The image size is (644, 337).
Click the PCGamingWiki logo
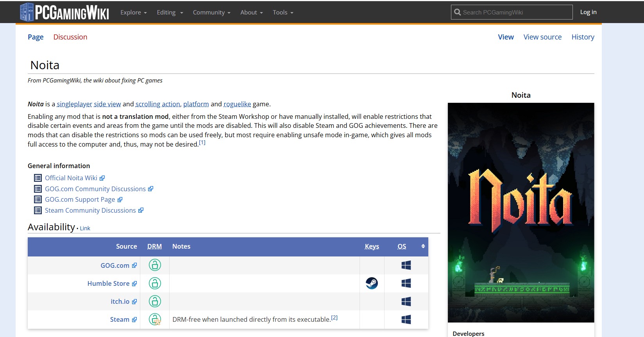point(64,12)
